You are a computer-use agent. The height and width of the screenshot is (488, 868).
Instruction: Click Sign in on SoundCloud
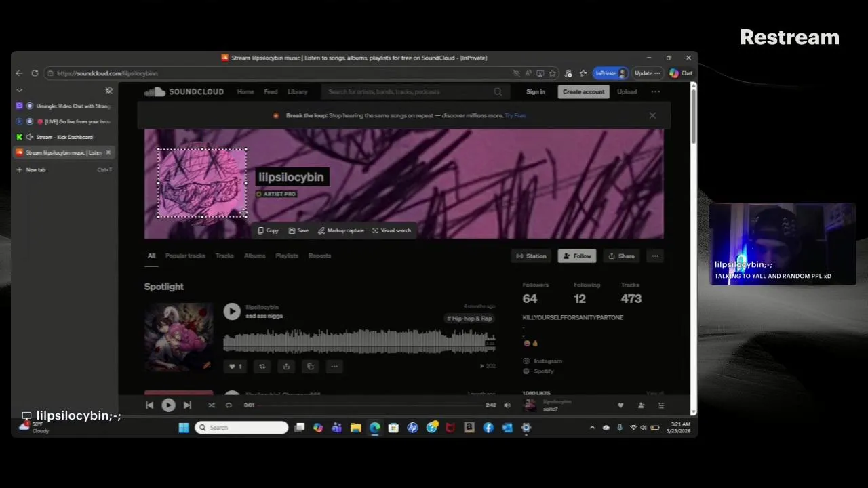pos(536,91)
